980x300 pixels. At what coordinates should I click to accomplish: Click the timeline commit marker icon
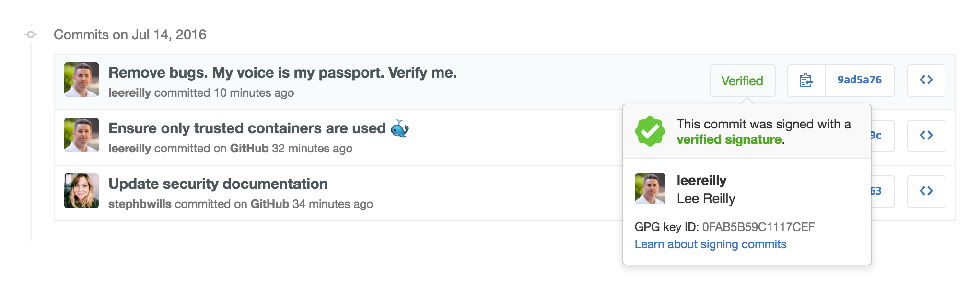point(31,35)
